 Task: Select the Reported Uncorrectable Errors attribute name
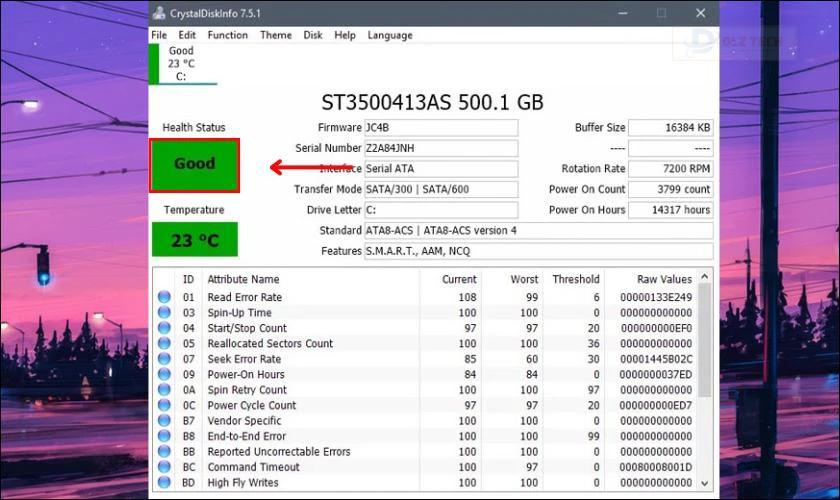tap(279, 451)
